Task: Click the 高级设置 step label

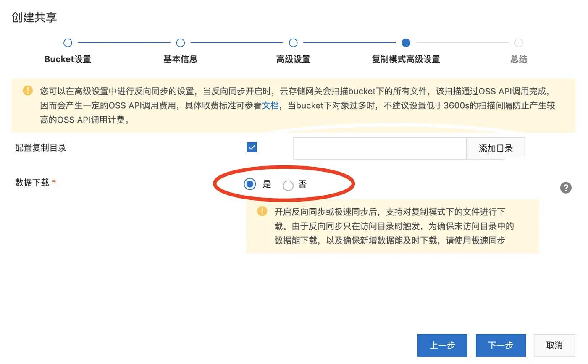Action: [293, 59]
